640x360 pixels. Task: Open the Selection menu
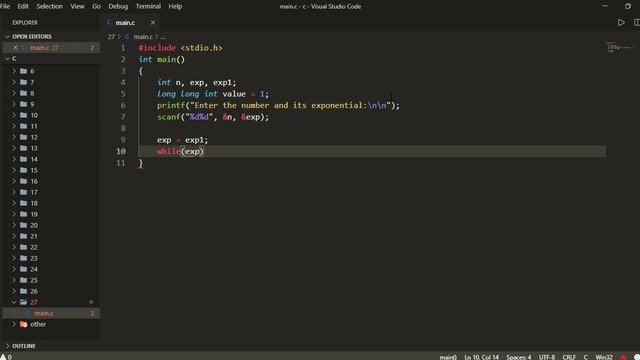pyautogui.click(x=49, y=6)
